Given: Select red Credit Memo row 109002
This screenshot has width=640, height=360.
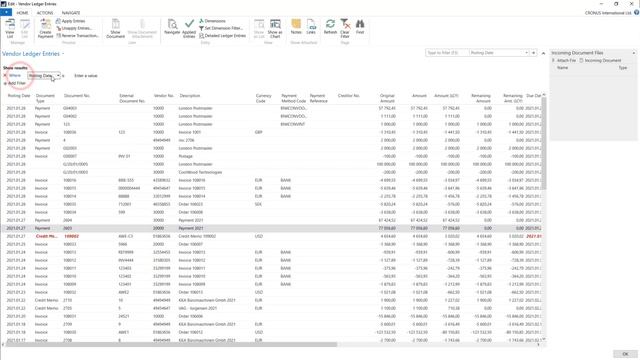Looking at the screenshot, I should click(x=273, y=236).
